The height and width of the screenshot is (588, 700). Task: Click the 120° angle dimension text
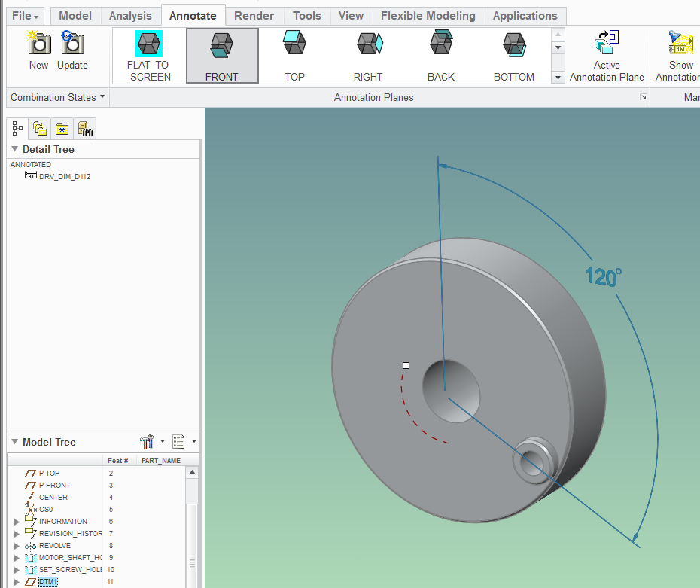tap(603, 277)
